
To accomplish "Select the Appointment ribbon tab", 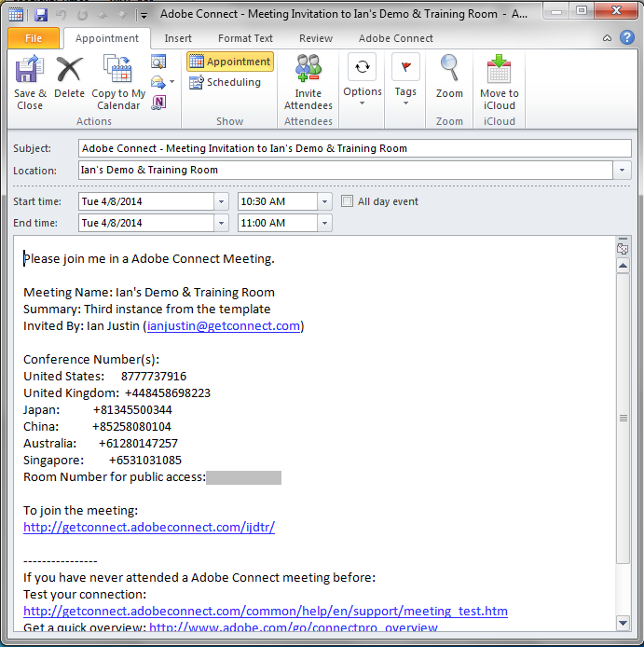I will click(x=107, y=38).
